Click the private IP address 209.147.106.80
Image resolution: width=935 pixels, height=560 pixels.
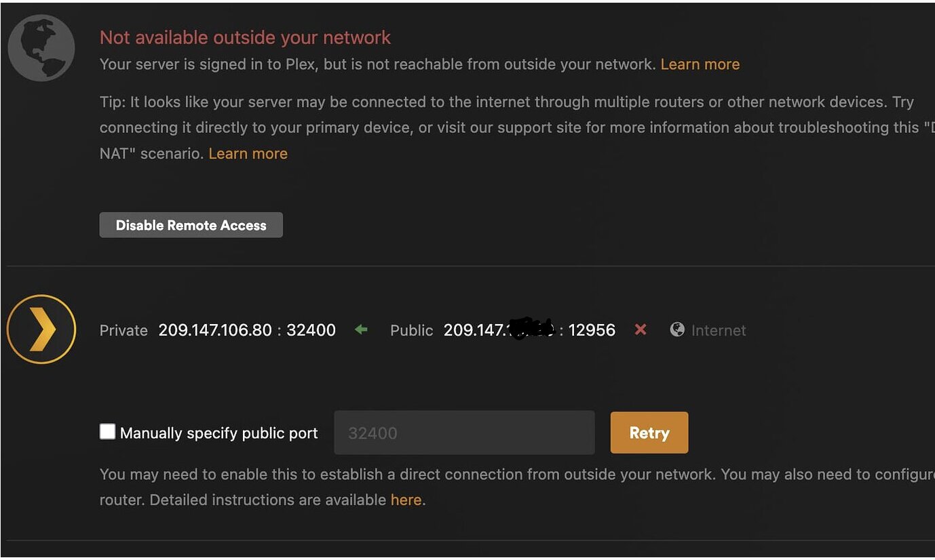tap(215, 330)
